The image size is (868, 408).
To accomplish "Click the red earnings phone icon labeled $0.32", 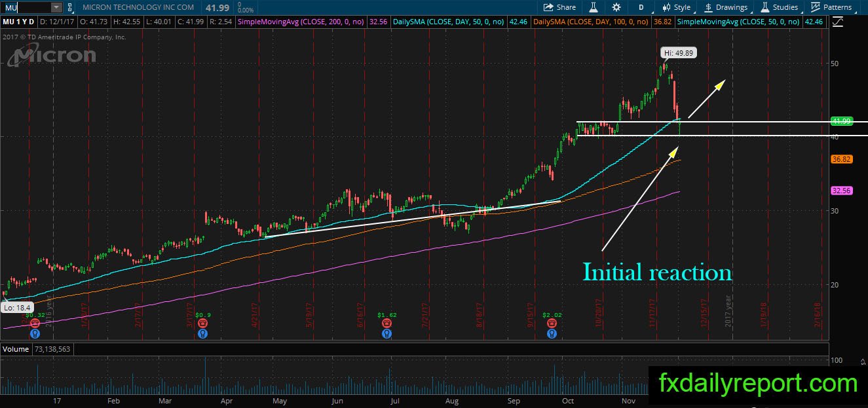I will [35, 324].
